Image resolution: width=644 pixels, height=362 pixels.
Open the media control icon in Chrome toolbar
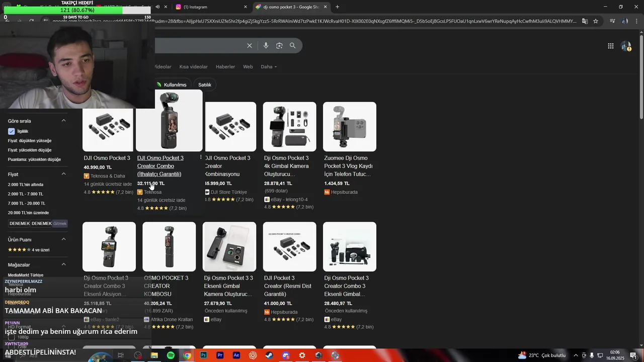tap(612, 21)
